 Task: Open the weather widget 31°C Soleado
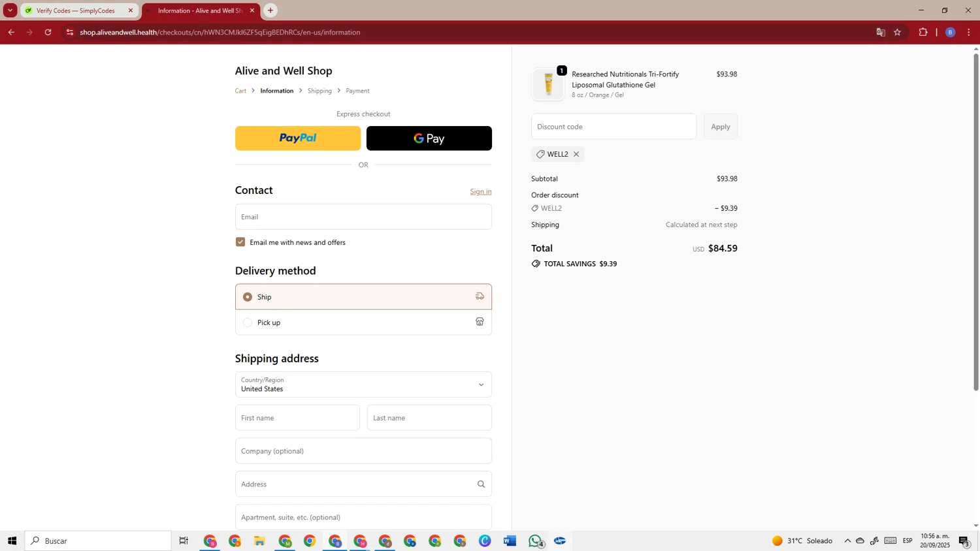802,541
